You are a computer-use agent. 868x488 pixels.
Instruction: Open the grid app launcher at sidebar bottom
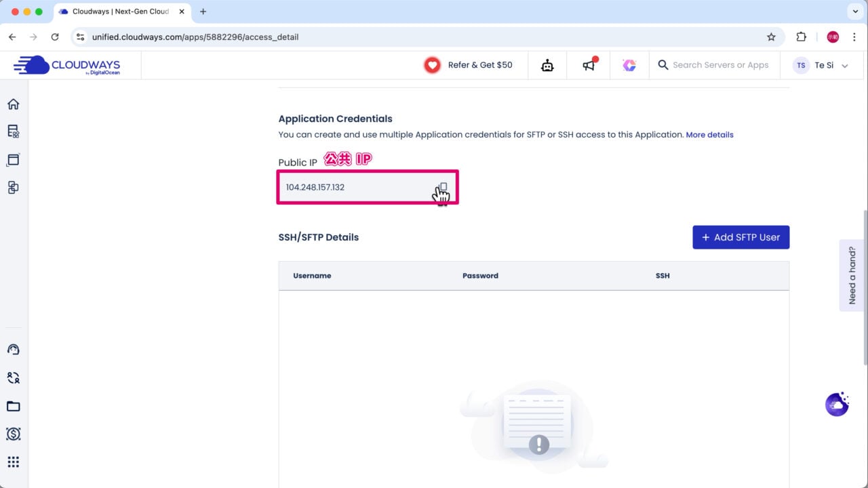pos(14,462)
